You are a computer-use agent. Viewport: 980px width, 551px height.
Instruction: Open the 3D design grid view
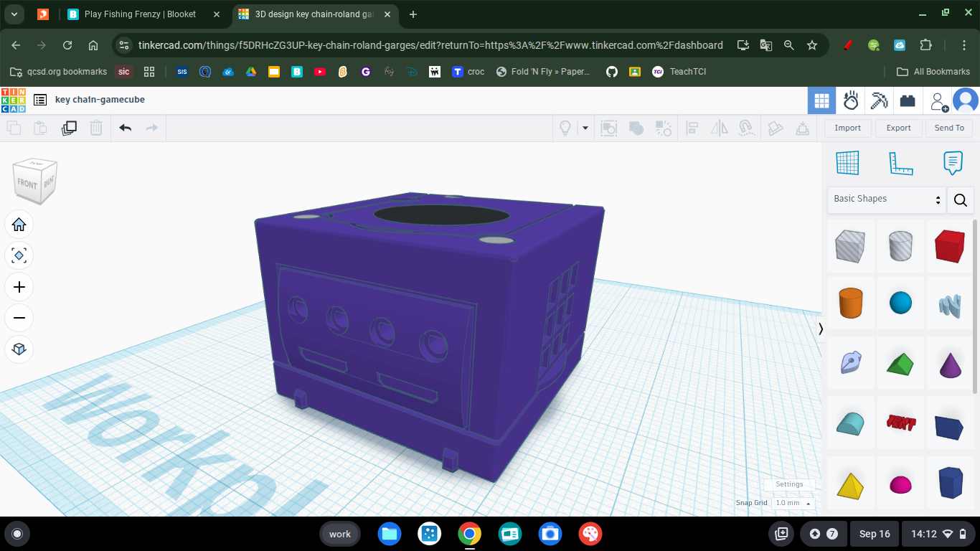tap(821, 100)
